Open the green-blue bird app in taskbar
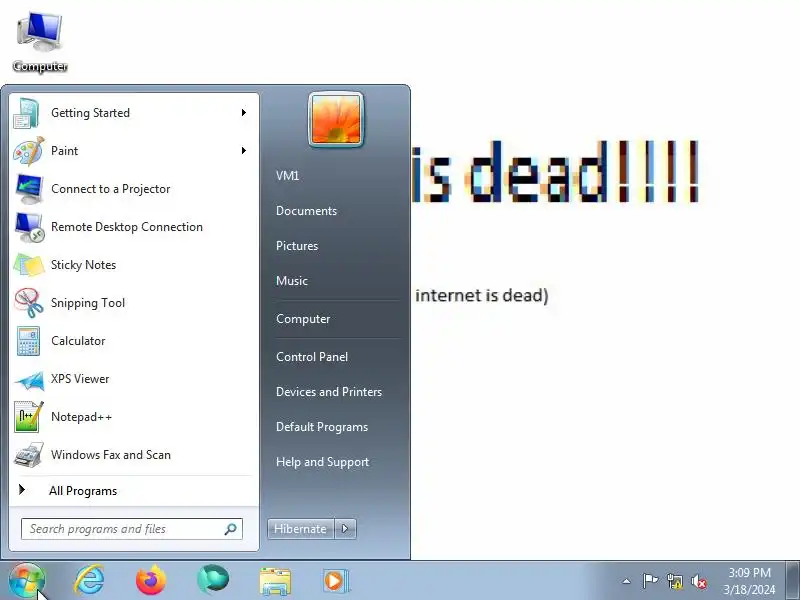Screen dimensions: 800x600 [x=213, y=580]
